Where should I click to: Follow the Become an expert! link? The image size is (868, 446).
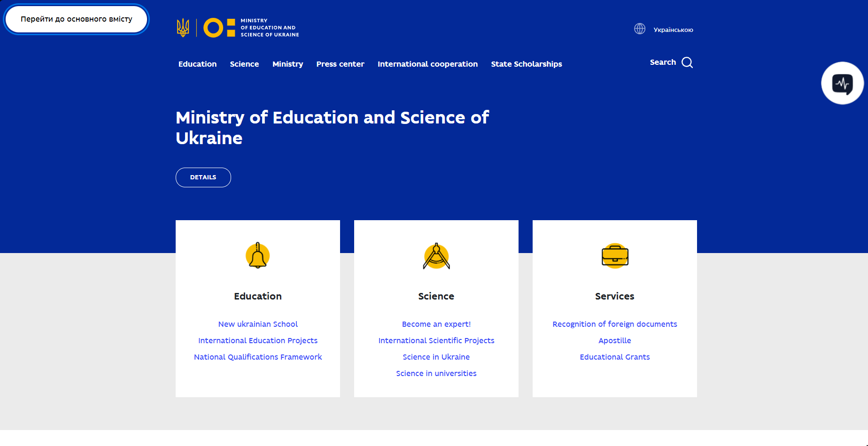(x=436, y=324)
